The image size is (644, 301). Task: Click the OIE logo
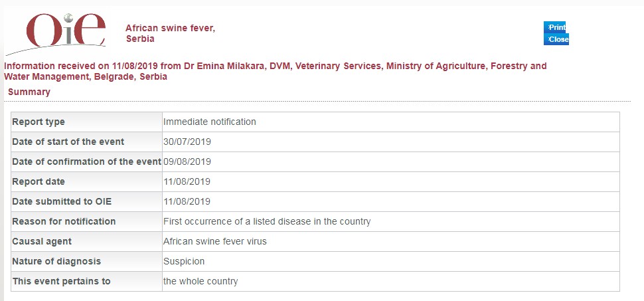coord(56,34)
